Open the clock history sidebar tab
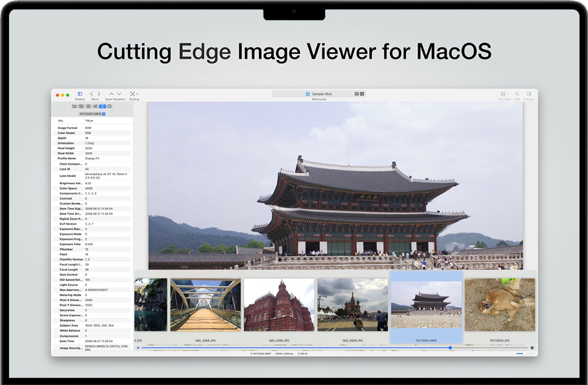 pos(110,106)
